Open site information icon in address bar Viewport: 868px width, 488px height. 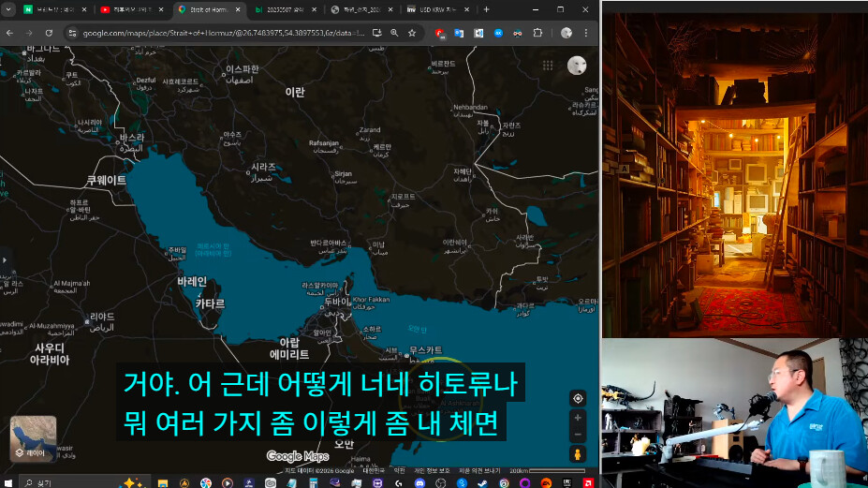[x=72, y=33]
